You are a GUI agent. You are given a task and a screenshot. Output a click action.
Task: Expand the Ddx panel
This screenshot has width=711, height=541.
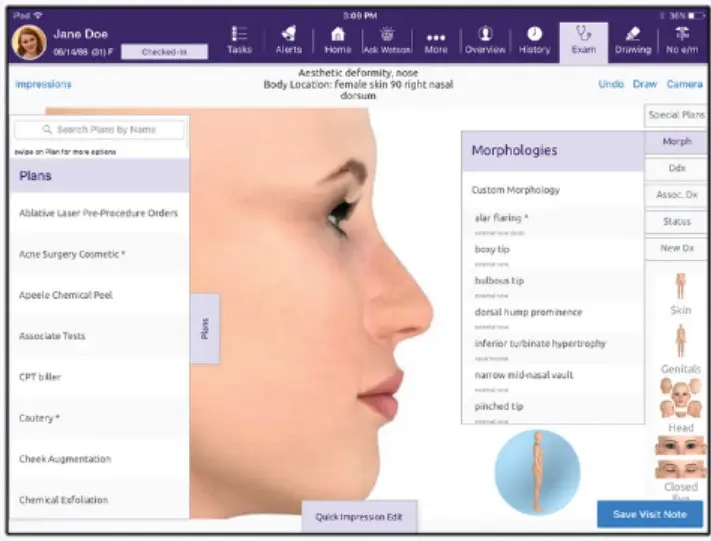[x=676, y=168]
